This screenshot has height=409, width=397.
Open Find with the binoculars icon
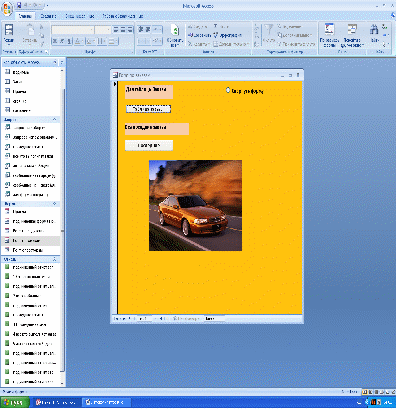[374, 33]
